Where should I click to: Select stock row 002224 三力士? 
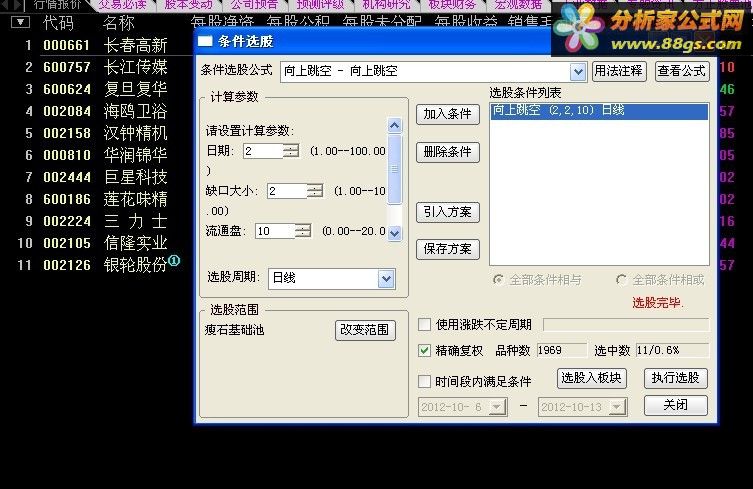point(96,221)
